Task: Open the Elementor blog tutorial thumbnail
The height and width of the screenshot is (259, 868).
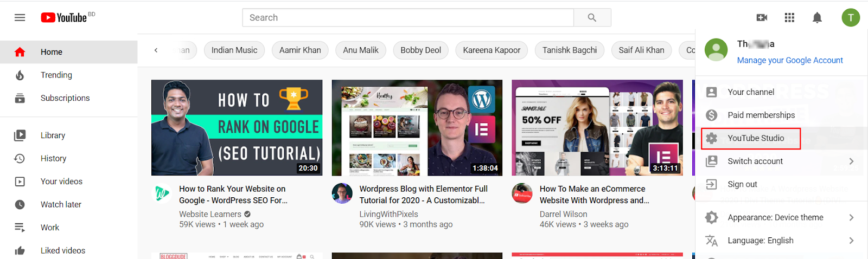Action: (x=417, y=127)
